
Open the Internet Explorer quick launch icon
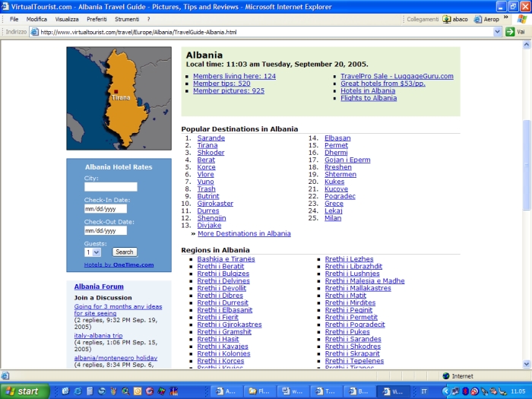point(78,391)
